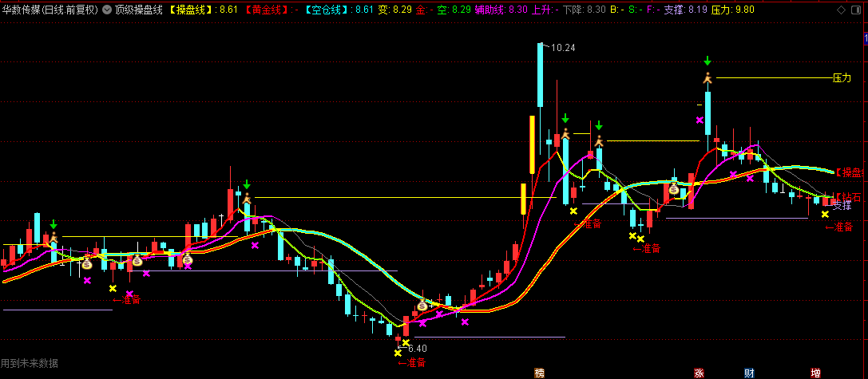Click the 压力: 9.80 value in header
Screen dimensions: 868x379
point(733,10)
